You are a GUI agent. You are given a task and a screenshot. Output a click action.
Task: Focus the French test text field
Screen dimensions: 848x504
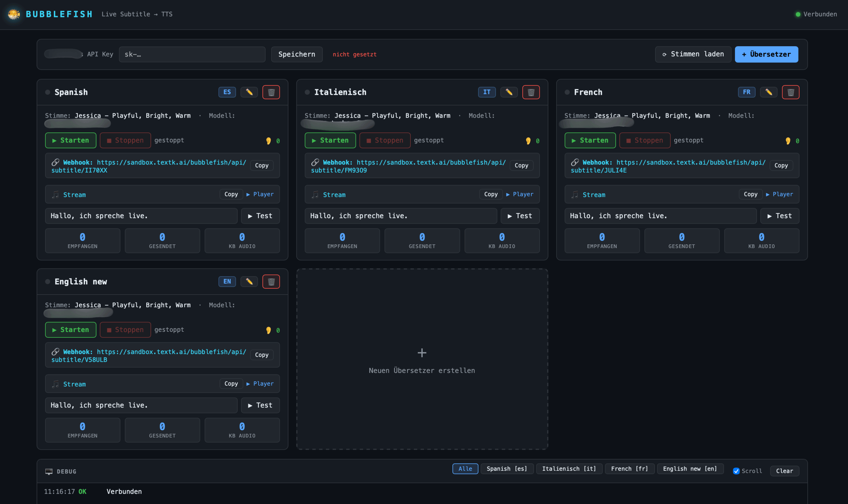tap(660, 216)
